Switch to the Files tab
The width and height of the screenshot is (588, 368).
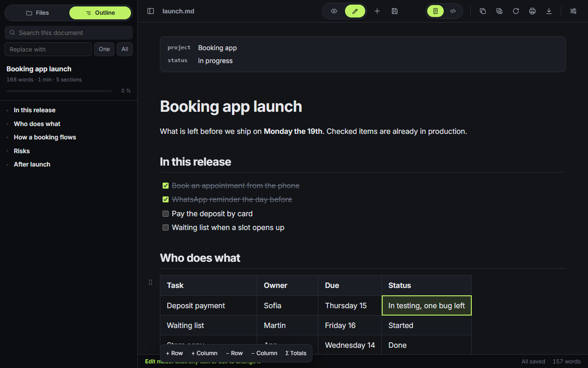37,13
